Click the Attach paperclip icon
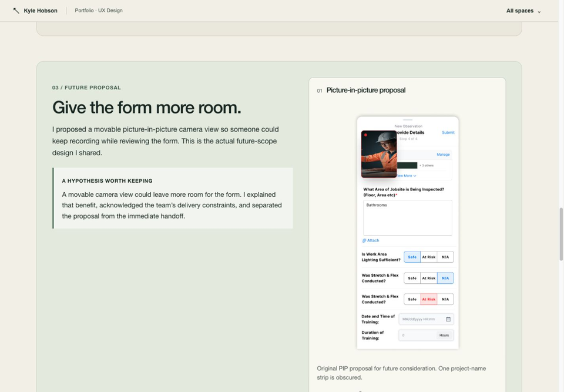The height and width of the screenshot is (392, 564). click(x=364, y=240)
